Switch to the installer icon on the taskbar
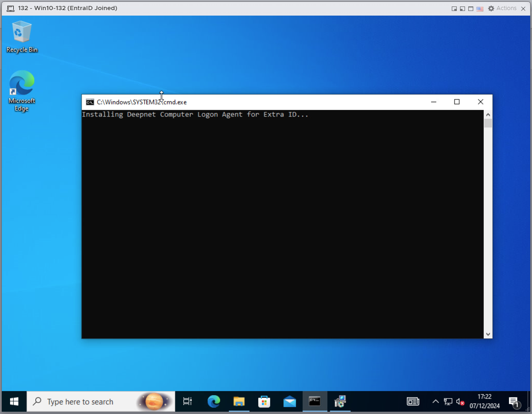Viewport: 532px width, 414px height. pyautogui.click(x=340, y=402)
